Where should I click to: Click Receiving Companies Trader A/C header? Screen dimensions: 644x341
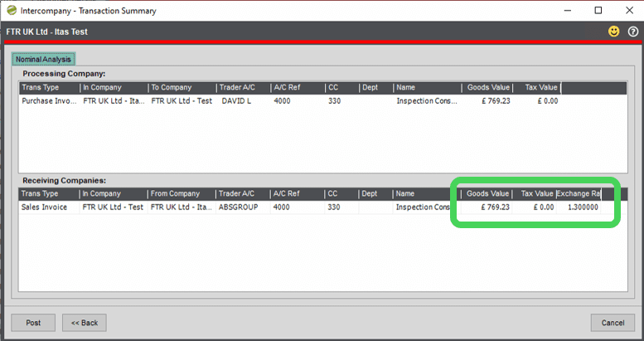pos(243,194)
